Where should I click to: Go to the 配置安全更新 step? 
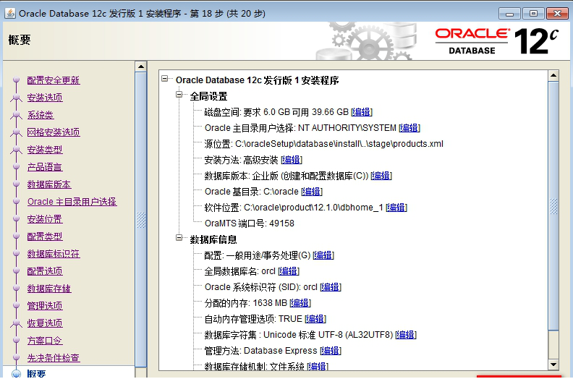pos(54,80)
